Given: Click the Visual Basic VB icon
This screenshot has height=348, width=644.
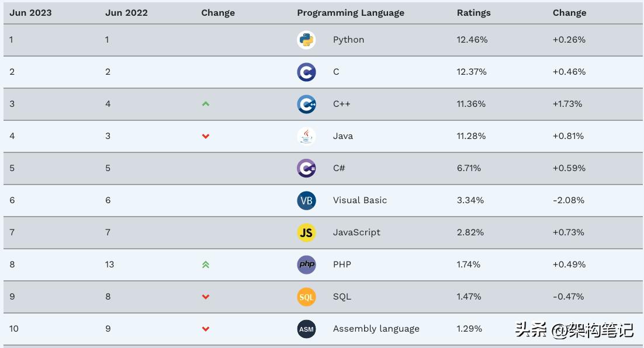Looking at the screenshot, I should click(x=306, y=200).
